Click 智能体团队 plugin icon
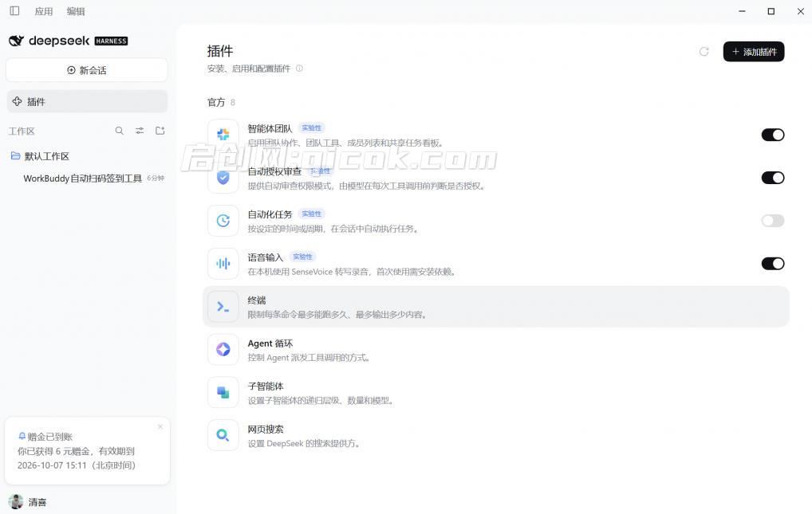Screen dimensions: 812x514 click(223, 135)
